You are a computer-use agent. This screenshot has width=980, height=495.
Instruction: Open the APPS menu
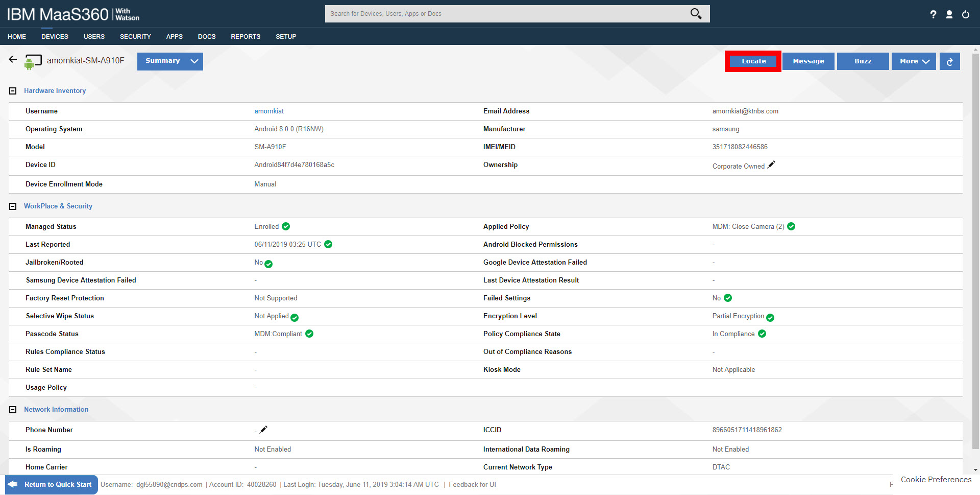click(x=174, y=37)
